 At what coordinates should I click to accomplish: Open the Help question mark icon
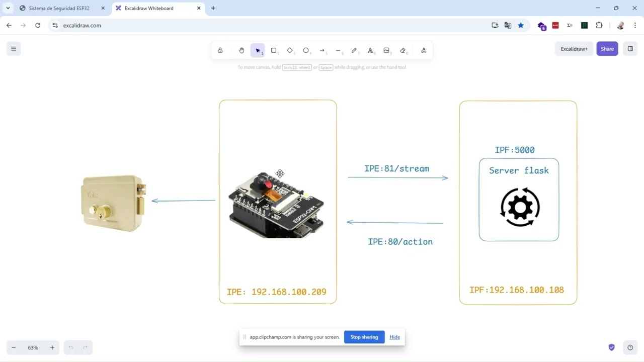point(630,347)
